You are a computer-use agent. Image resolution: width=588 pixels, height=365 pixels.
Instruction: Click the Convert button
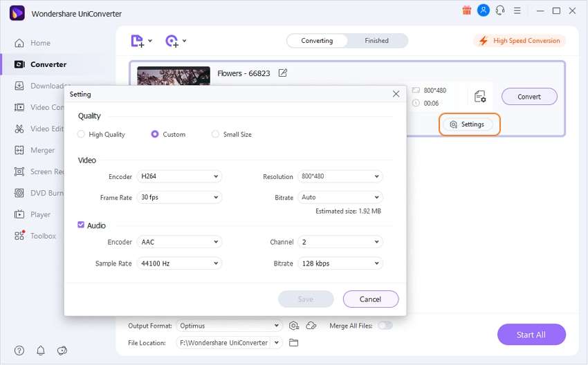pyautogui.click(x=529, y=97)
